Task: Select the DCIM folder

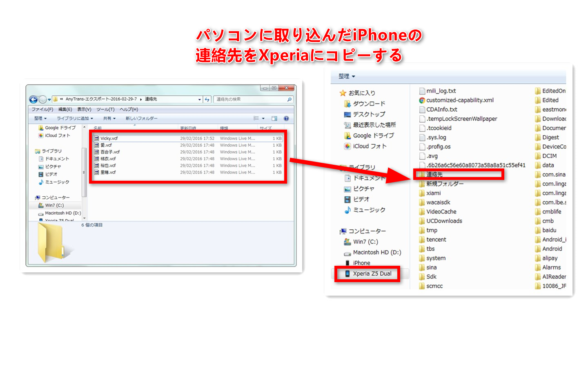Action: tap(546, 156)
